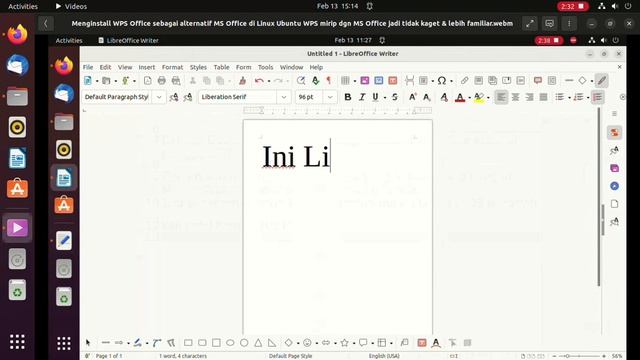Open the Insert Table dropdown arrow

coord(355,81)
